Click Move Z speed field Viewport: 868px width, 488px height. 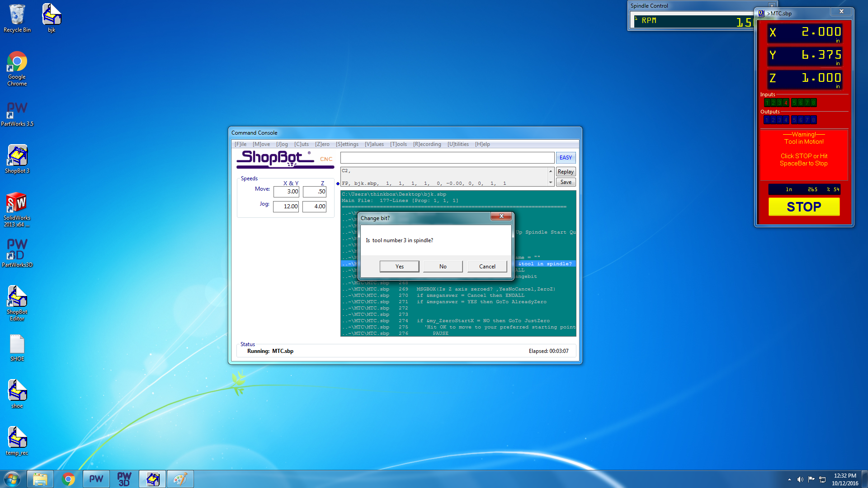(315, 192)
